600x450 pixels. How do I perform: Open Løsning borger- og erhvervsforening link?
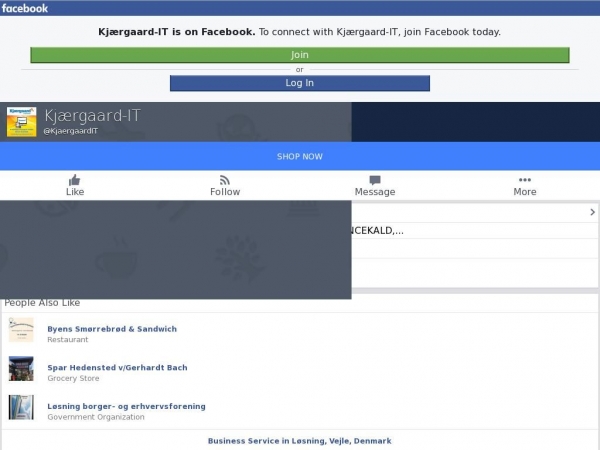pos(126,406)
